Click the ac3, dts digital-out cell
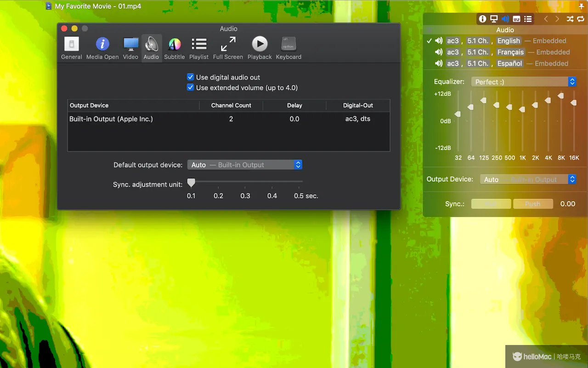The width and height of the screenshot is (588, 368). (358, 119)
